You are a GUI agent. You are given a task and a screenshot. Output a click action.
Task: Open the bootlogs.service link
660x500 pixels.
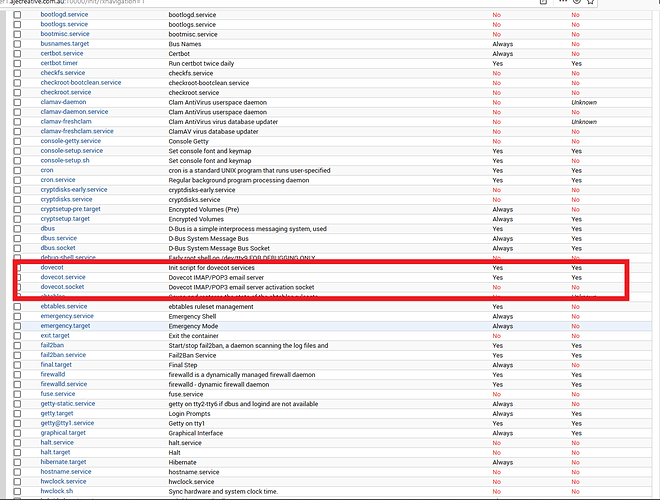[x=64, y=24]
